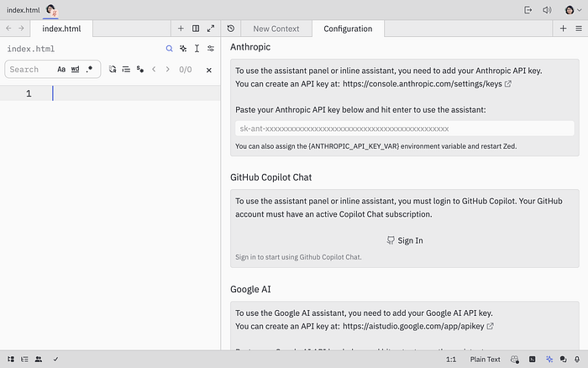The width and height of the screenshot is (588, 368).
Task: Switch to New Context tab
Action: [x=276, y=29]
